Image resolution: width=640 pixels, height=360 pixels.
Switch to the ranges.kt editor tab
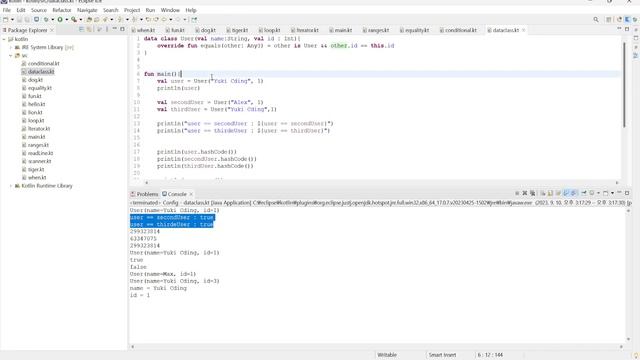click(x=376, y=30)
